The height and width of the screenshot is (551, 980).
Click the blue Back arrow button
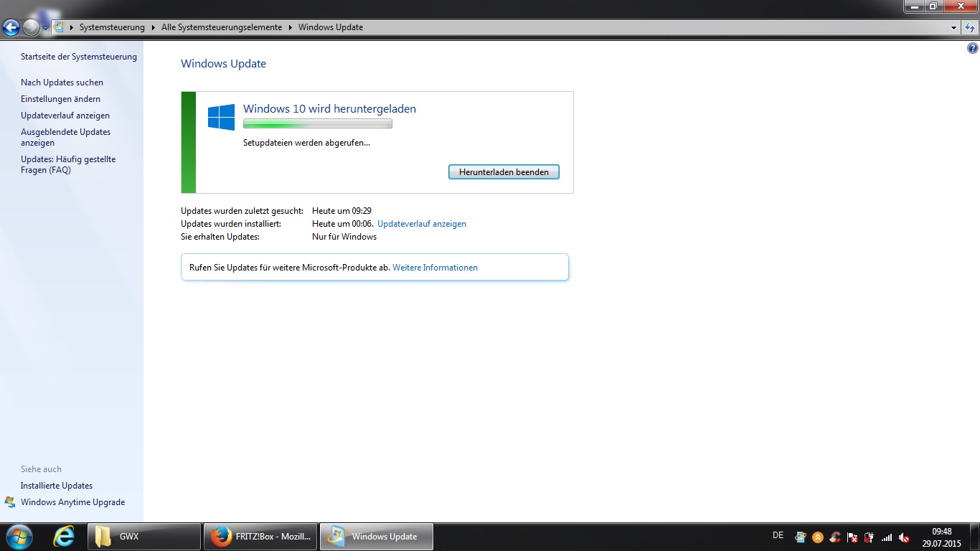[11, 27]
